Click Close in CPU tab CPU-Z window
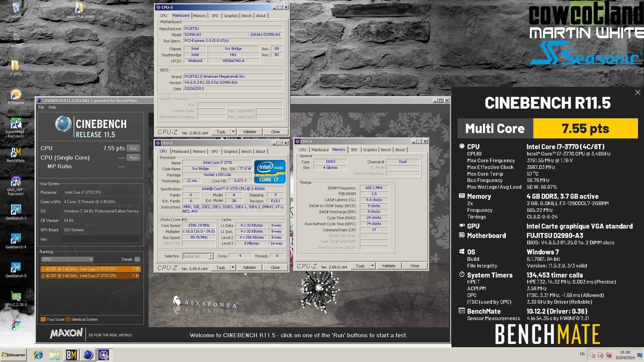The height and width of the screenshot is (362, 644). pyautogui.click(x=275, y=267)
